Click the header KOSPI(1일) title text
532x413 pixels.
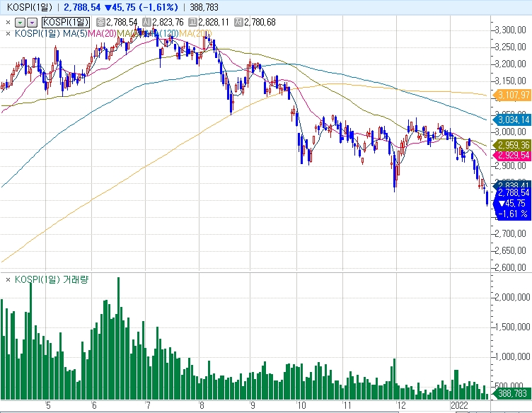point(30,7)
